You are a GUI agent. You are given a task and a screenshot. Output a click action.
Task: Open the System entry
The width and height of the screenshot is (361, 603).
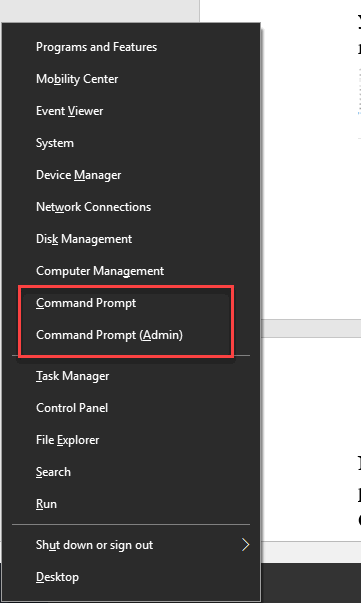131,143
